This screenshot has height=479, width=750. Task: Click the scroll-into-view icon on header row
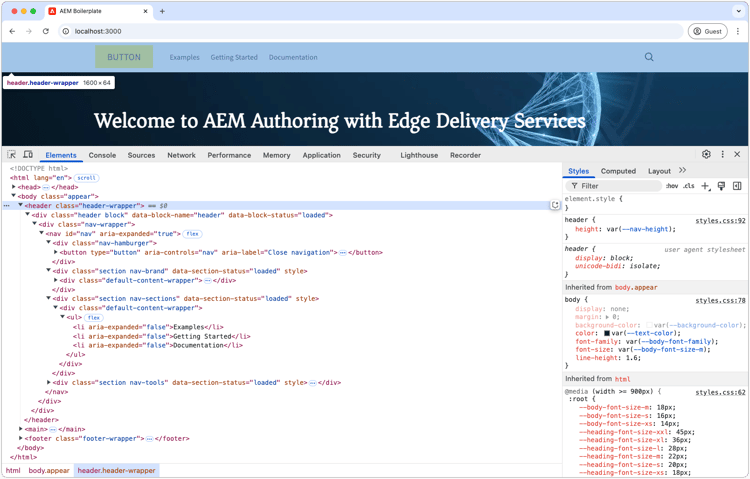tap(555, 205)
